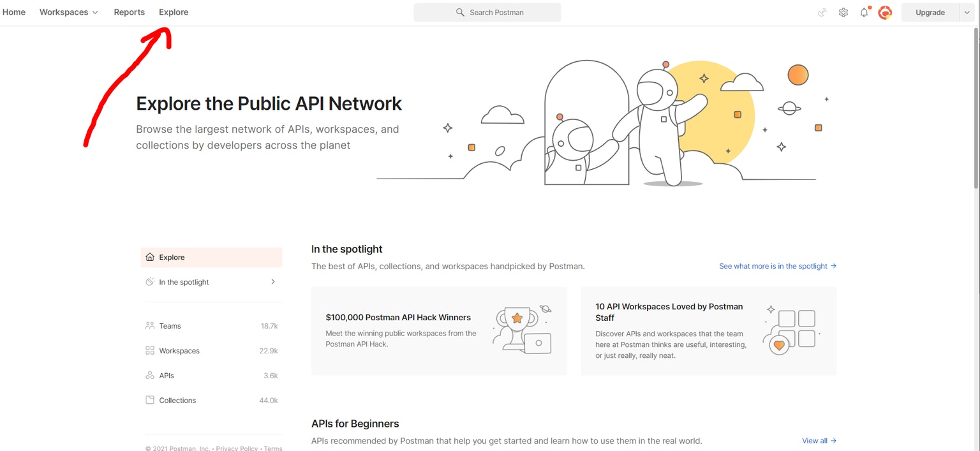Click View all for APIs for Beginners
980x451 pixels.
(x=819, y=441)
